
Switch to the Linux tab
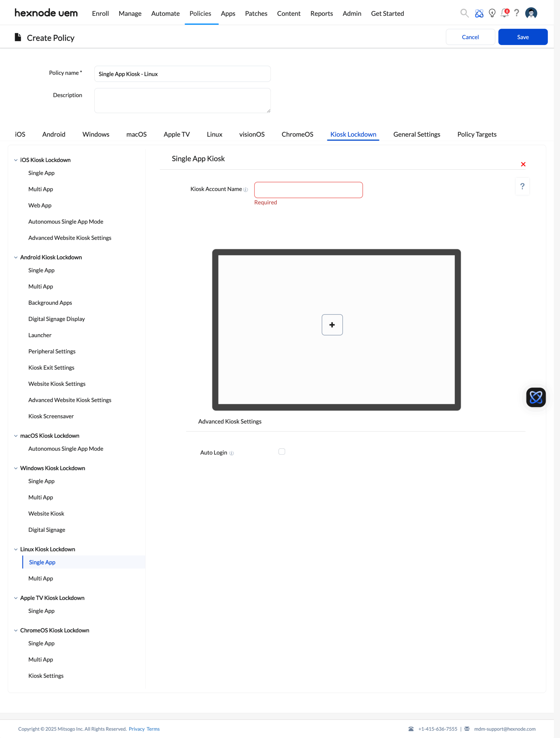click(214, 134)
